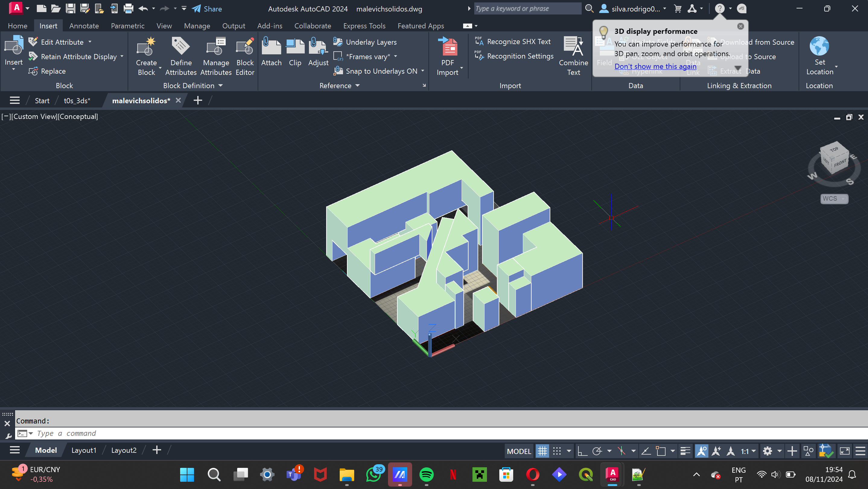Click the MODEL space button in status bar
868x489 pixels.
[519, 451]
